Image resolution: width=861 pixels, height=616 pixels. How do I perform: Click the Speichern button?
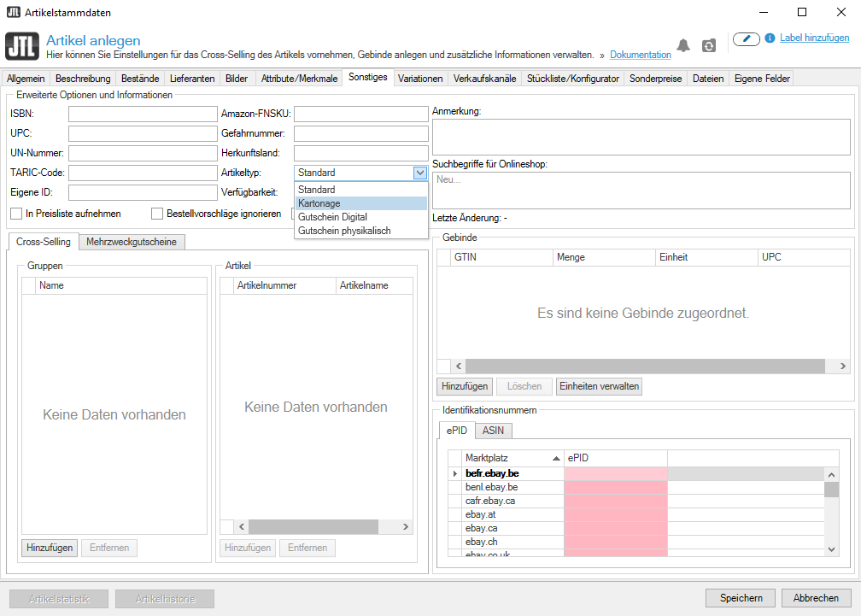click(x=740, y=598)
